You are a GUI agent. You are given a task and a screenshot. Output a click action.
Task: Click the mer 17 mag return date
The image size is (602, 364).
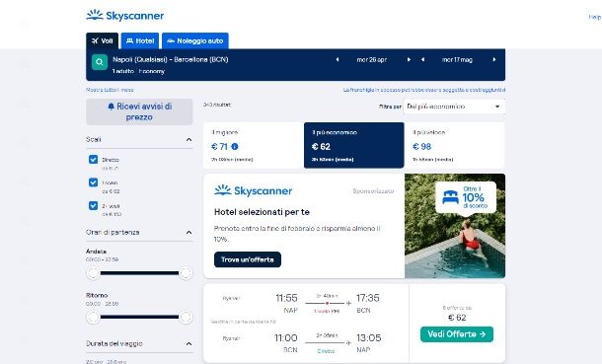(457, 59)
